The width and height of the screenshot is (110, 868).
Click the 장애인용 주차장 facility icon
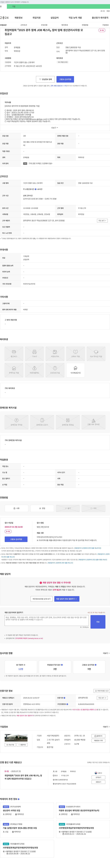coord(16,422)
